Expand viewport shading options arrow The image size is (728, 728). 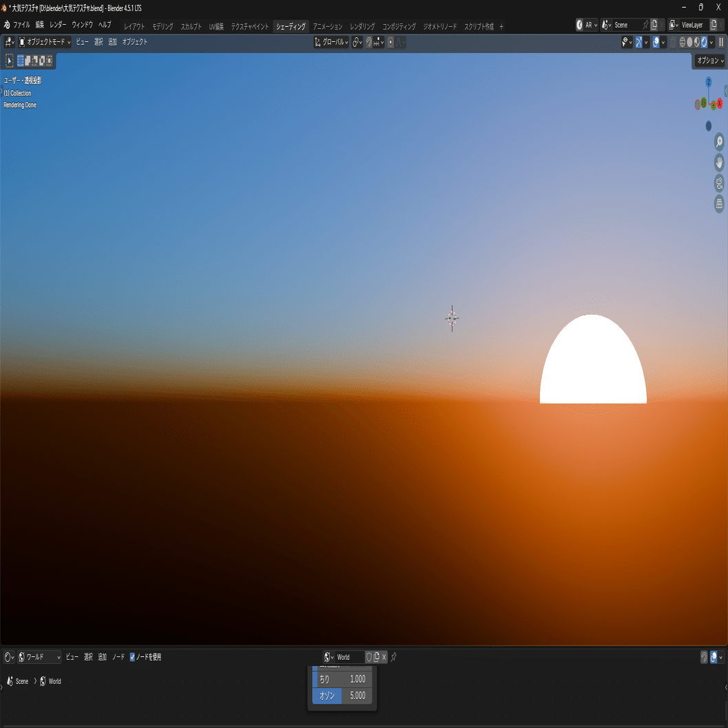pos(711,42)
